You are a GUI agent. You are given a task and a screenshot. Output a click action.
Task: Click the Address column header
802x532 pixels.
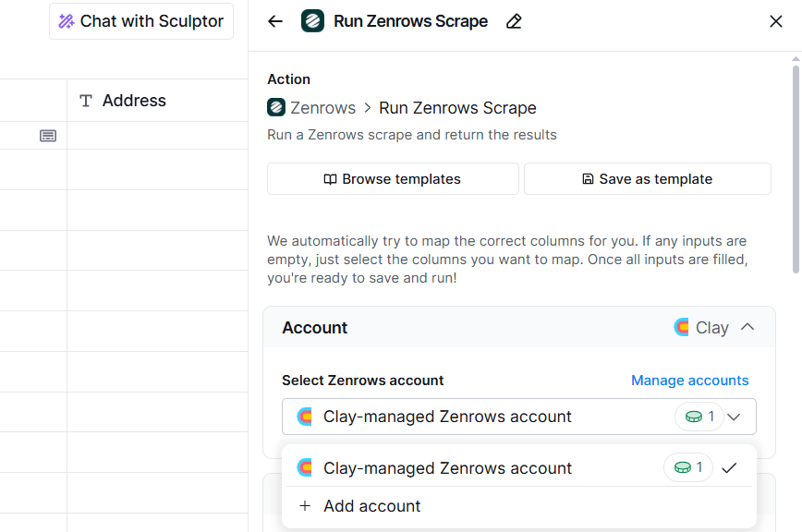(x=157, y=101)
